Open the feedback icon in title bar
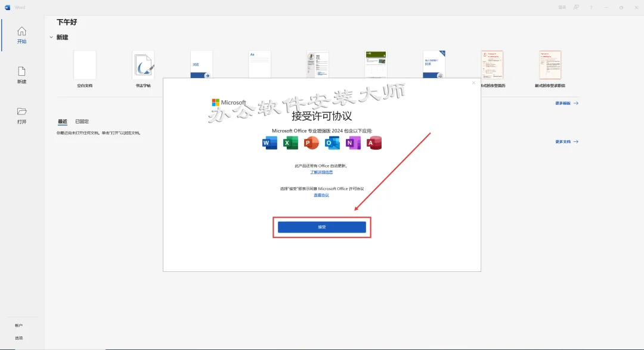The image size is (644, 350). pyautogui.click(x=576, y=7)
